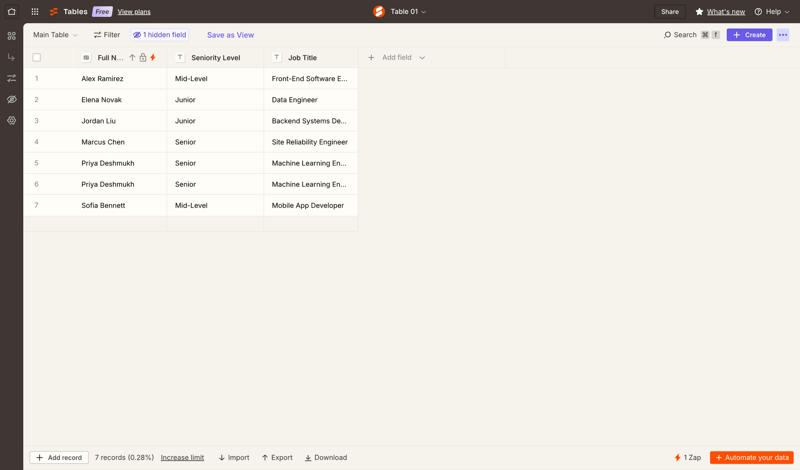Click the Free plan badge
Image resolution: width=800 pixels, height=470 pixels.
[x=102, y=11]
